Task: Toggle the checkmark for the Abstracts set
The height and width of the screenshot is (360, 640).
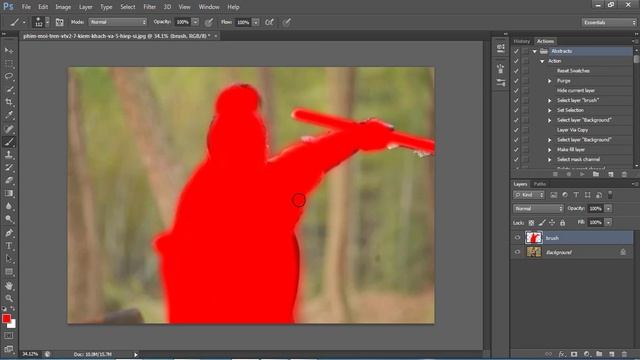Action: pyautogui.click(x=516, y=51)
